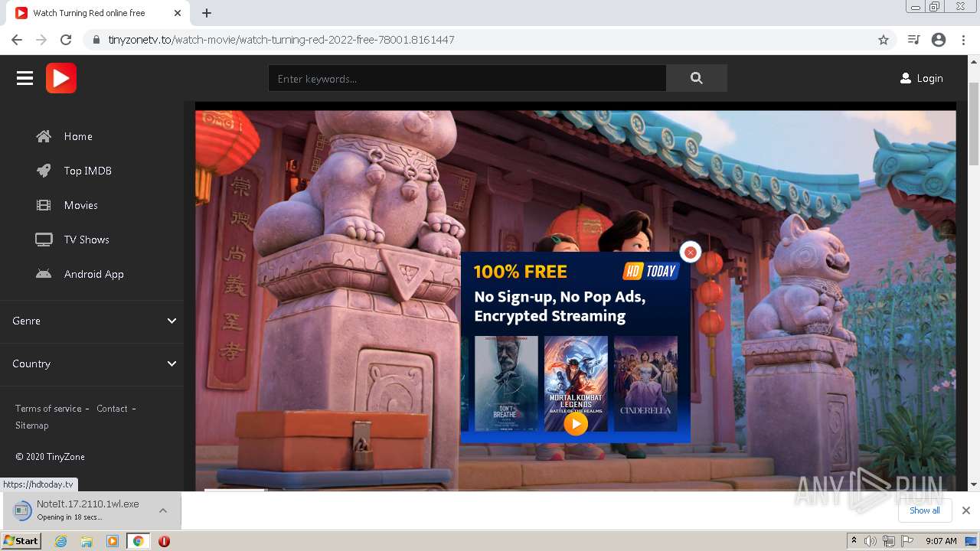The width and height of the screenshot is (980, 551).
Task: Close the Turning Red browser tab
Action: [x=178, y=13]
